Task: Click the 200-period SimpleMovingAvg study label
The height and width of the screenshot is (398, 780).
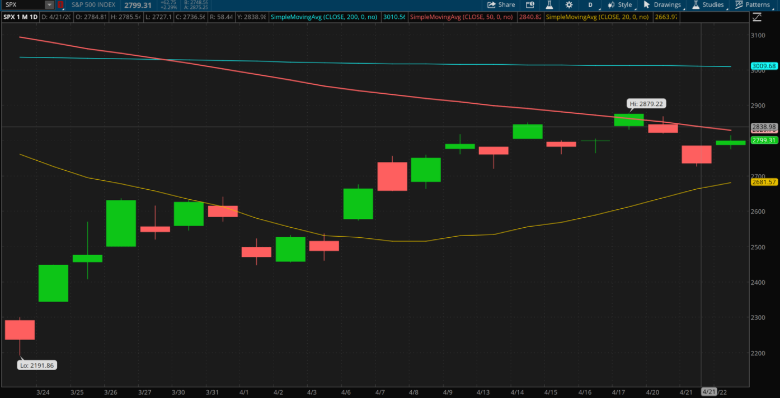Action: coord(324,17)
